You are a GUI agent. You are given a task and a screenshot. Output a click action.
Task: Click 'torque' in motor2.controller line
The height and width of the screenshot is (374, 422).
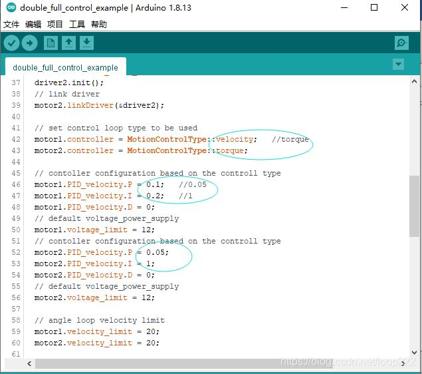[230, 150]
